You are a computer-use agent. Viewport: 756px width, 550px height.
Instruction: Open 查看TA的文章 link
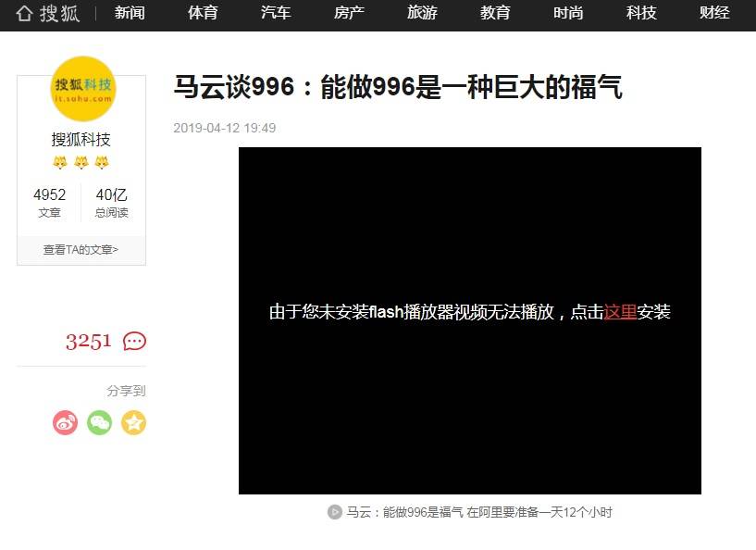coord(81,250)
